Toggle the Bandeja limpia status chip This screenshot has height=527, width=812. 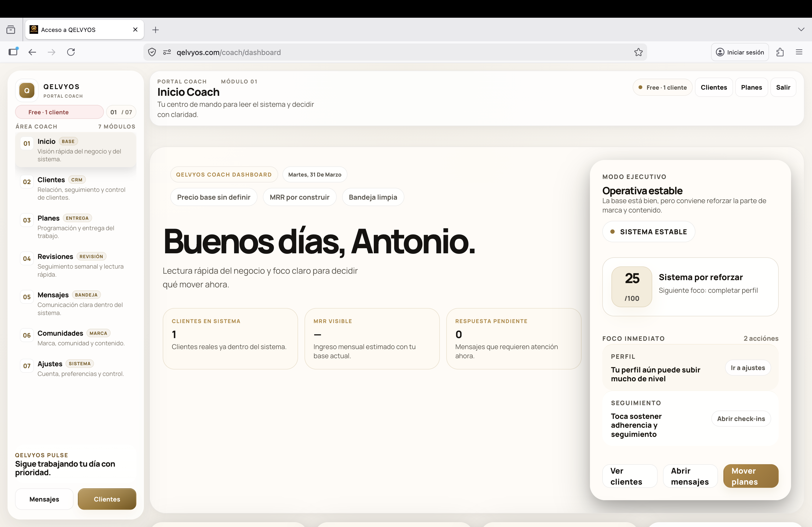373,197
